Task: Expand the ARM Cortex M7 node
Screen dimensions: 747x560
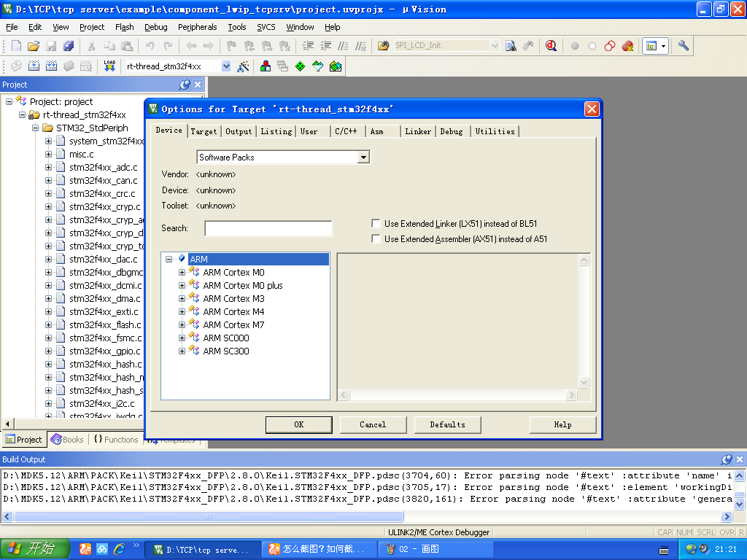Action: (x=182, y=324)
